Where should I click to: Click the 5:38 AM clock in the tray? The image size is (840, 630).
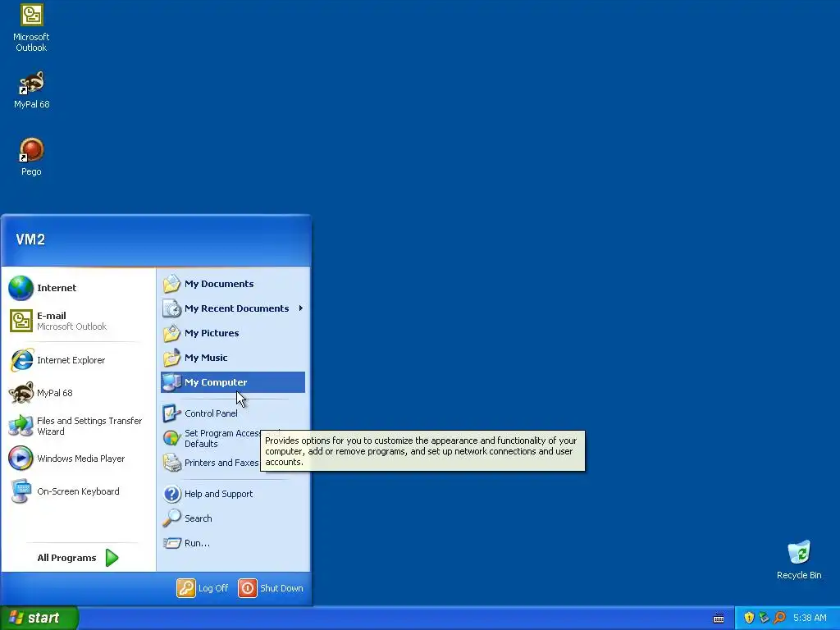tap(810, 618)
